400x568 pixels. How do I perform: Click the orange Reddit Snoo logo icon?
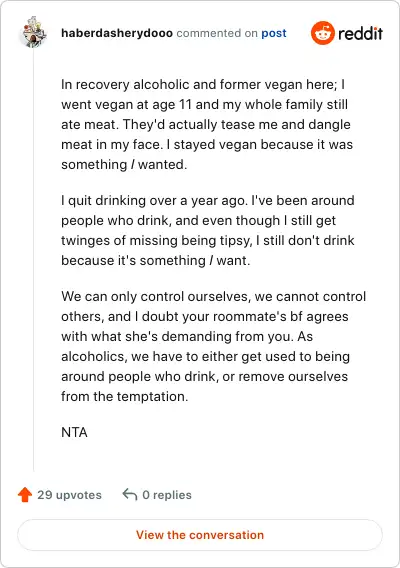click(x=322, y=33)
